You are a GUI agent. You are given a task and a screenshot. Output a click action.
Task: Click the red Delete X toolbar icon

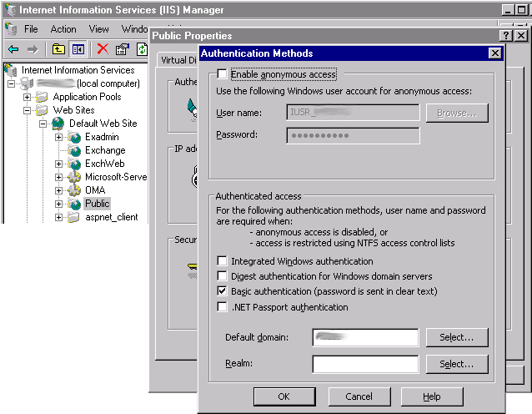point(103,49)
